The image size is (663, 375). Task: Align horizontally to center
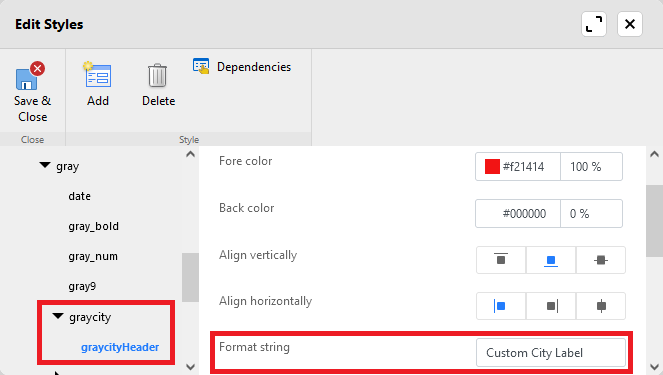[600, 306]
